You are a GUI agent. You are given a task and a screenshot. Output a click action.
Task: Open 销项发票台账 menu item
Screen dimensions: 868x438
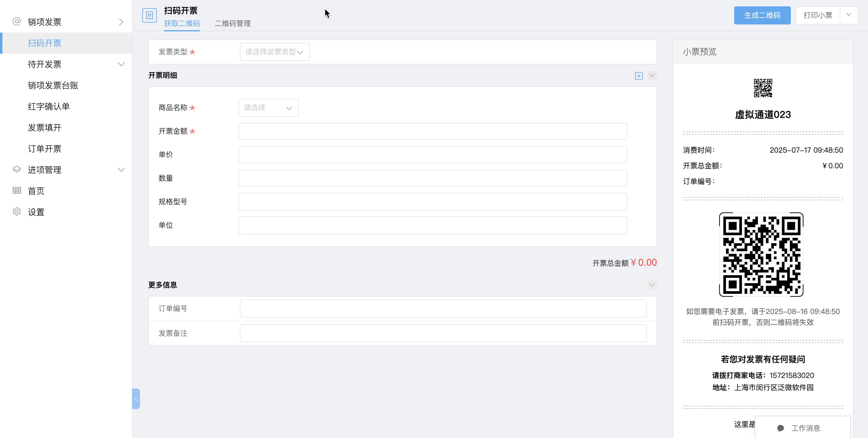(53, 85)
